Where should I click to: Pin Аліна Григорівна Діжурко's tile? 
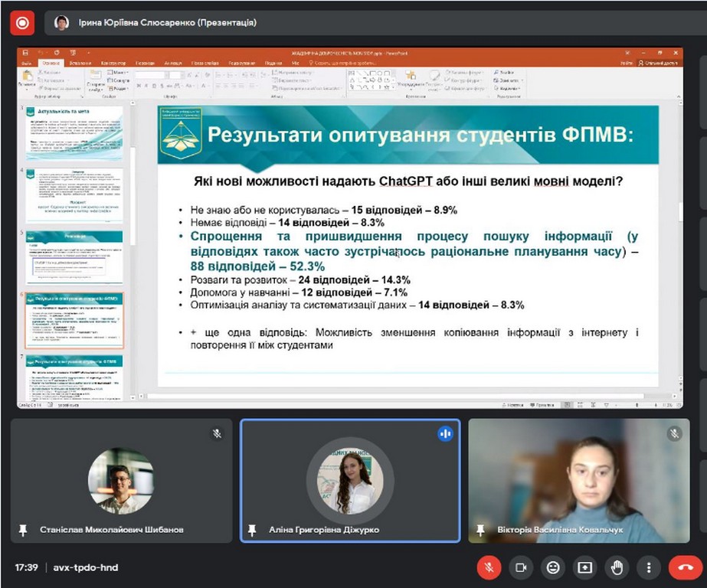(253, 530)
